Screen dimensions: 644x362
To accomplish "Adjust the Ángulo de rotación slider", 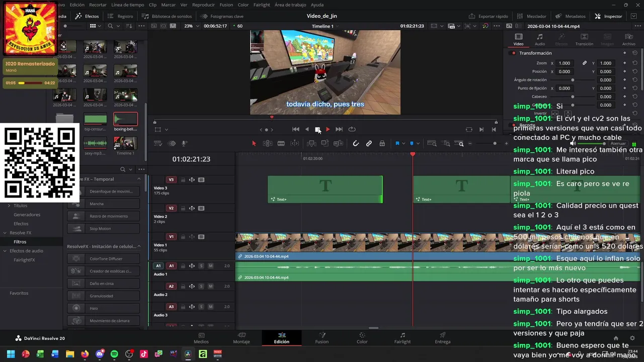I will (573, 80).
